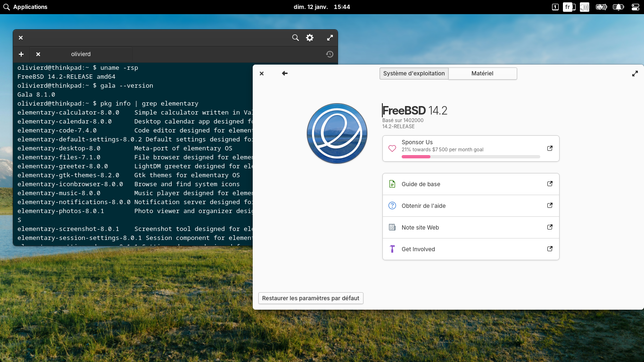Click the 'uname -rsp' command line in terminal
The image size is (644, 362).
[78, 68]
